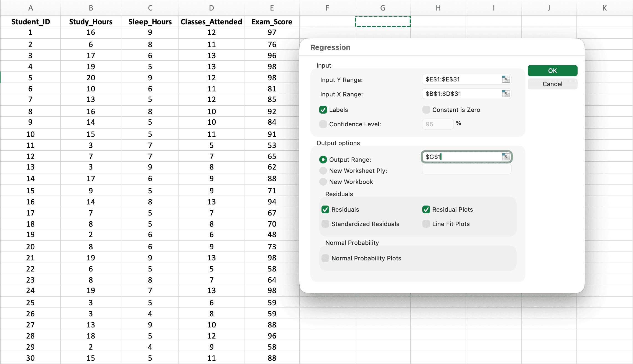Cancel the Regression dialog
The height and width of the screenshot is (364, 633).
(x=552, y=84)
